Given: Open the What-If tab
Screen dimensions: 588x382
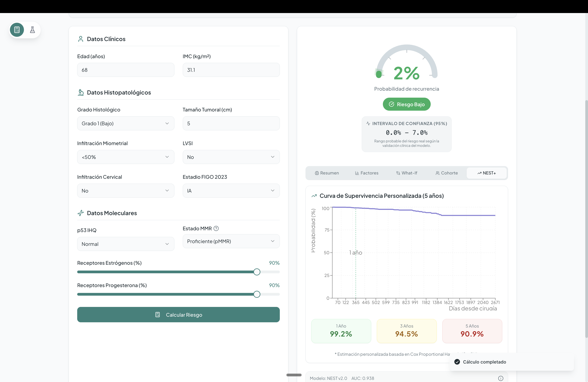Looking at the screenshot, I should coord(407,173).
